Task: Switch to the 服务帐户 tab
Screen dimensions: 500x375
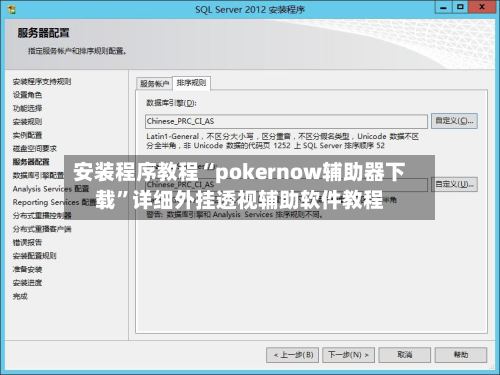Action: [x=154, y=83]
